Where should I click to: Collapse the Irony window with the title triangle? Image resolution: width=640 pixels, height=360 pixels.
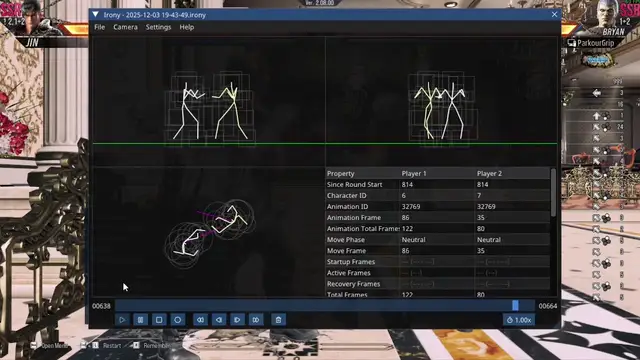tap(96, 15)
